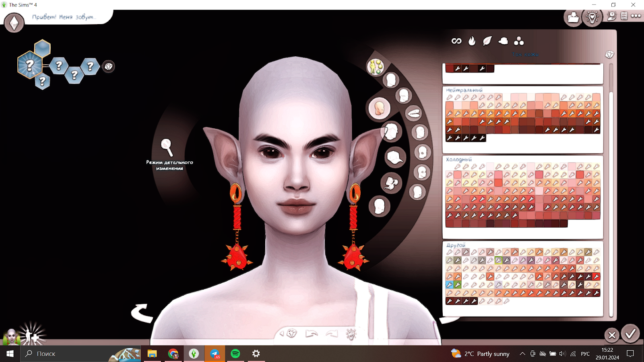This screenshot has width=644, height=362.
Task: Add a new Sim with the plus button
Action: (32, 336)
